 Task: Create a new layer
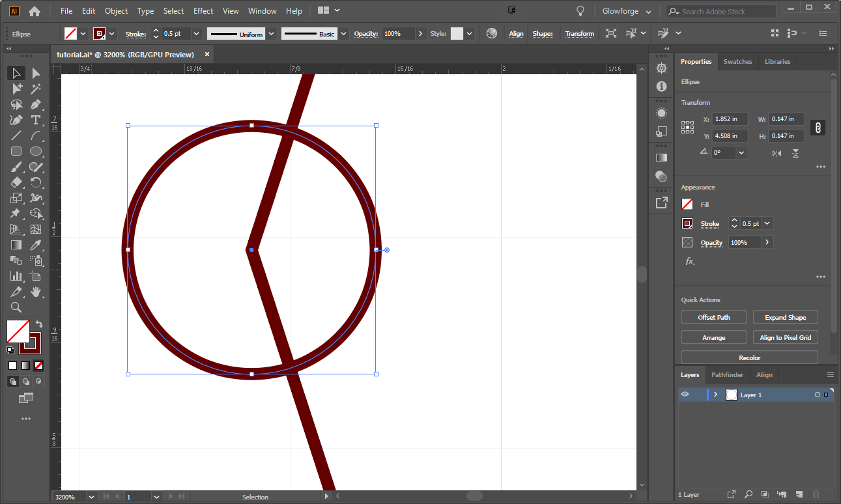[799, 494]
